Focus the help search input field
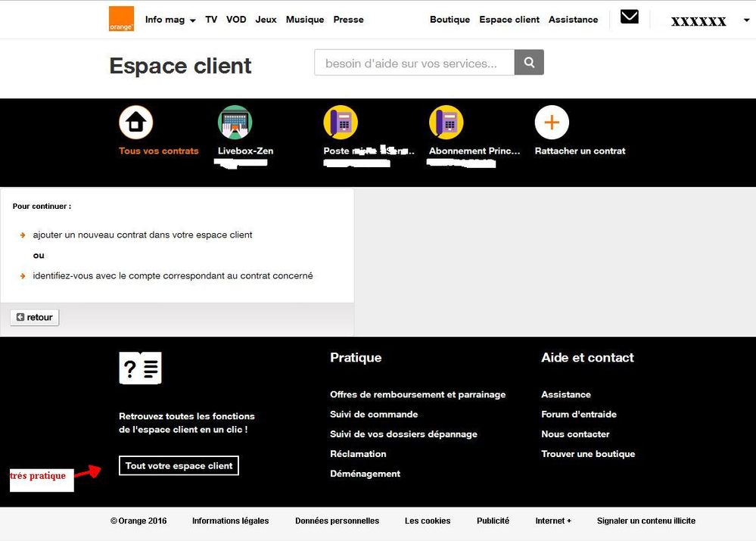 pos(414,64)
